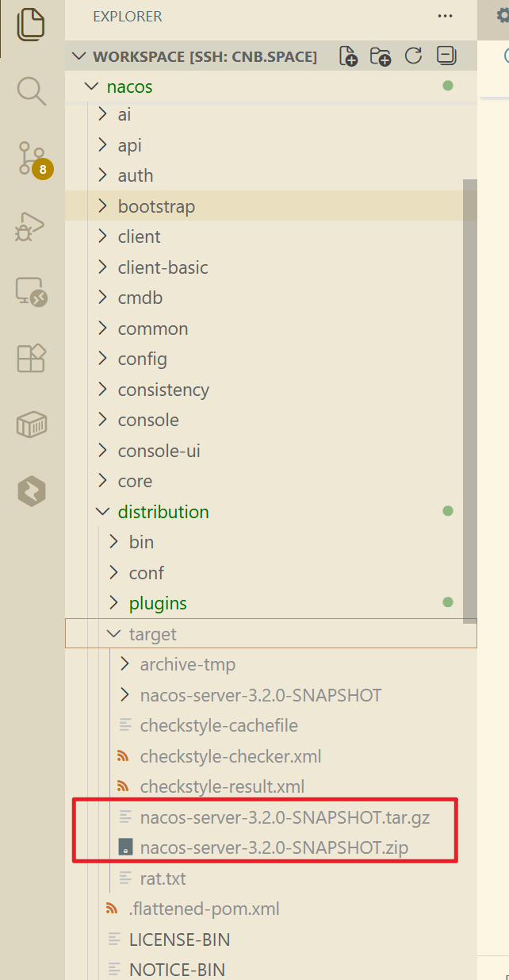509x980 pixels.
Task: Select nacos-server-3.2.0-SNAPSHOT.tar.gz file
Action: (x=270, y=817)
